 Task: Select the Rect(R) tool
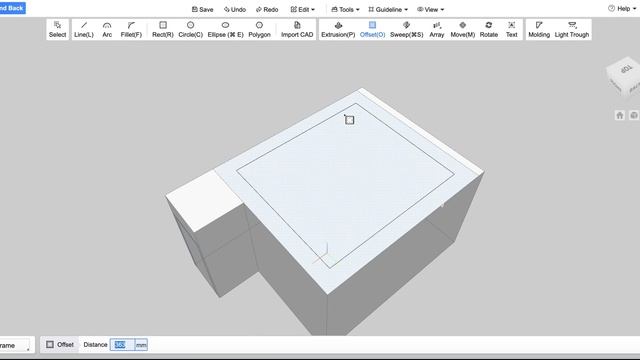pyautogui.click(x=162, y=29)
